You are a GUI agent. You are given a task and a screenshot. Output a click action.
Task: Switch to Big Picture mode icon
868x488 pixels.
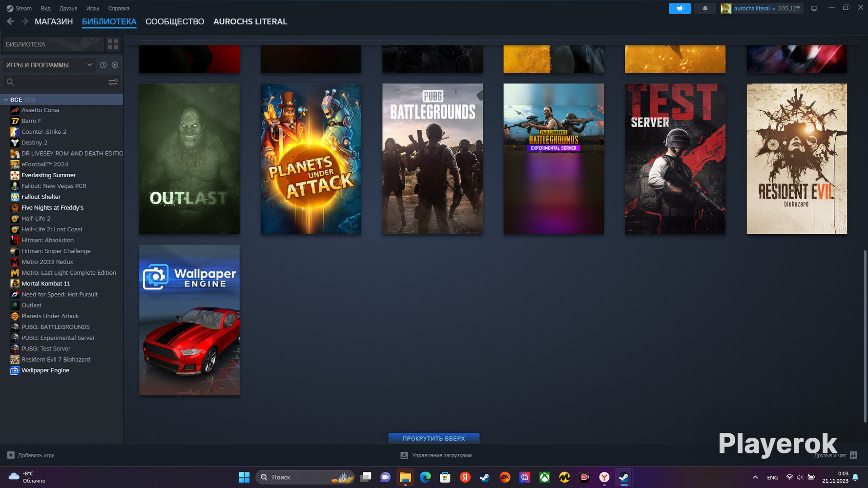(814, 8)
